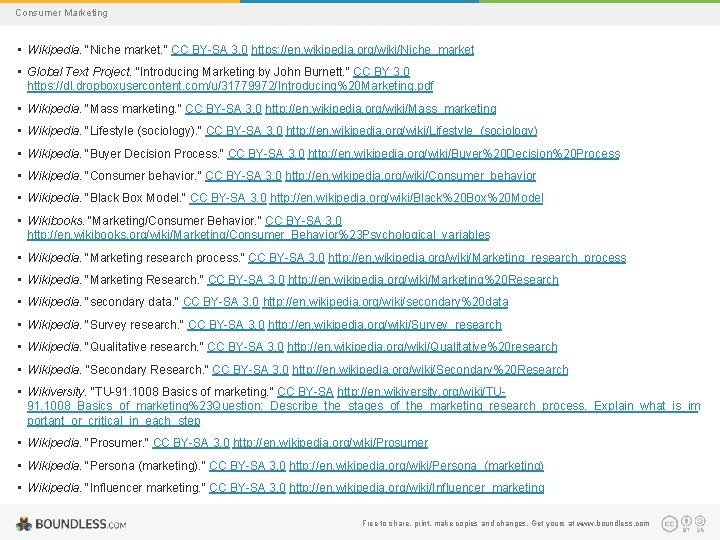The height and width of the screenshot is (540, 720).
Task: Click CC BY-SA 3.0 license after Prosumer
Action: 191,443
